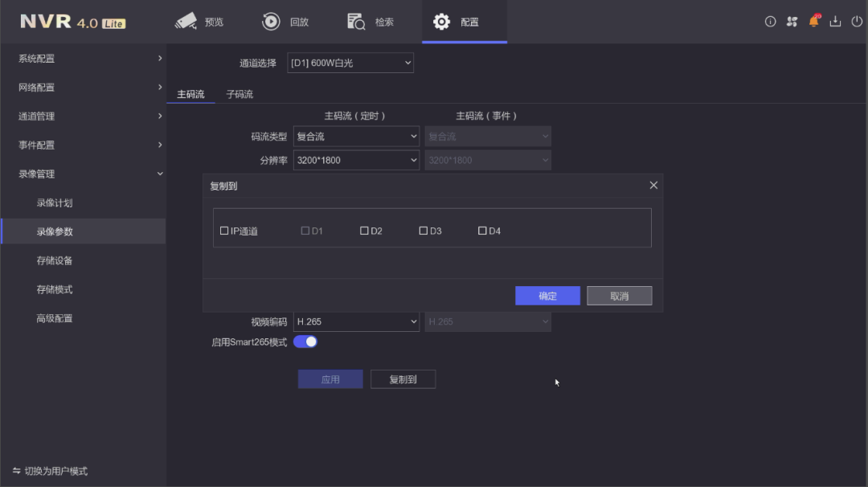Switch to the 子码流 tab
Viewport: 868px width, 487px height.
[240, 94]
